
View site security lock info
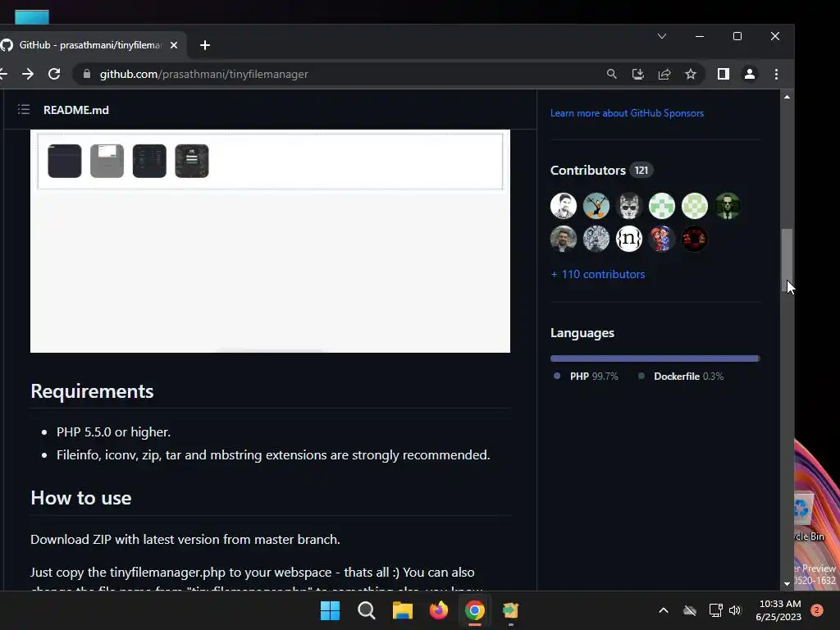pyautogui.click(x=87, y=74)
